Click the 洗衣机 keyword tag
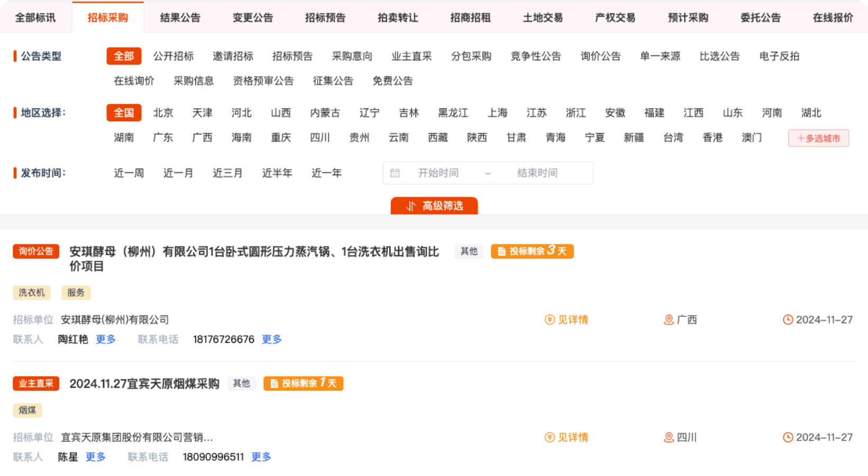Image resolution: width=868 pixels, height=476 pixels. (32, 292)
